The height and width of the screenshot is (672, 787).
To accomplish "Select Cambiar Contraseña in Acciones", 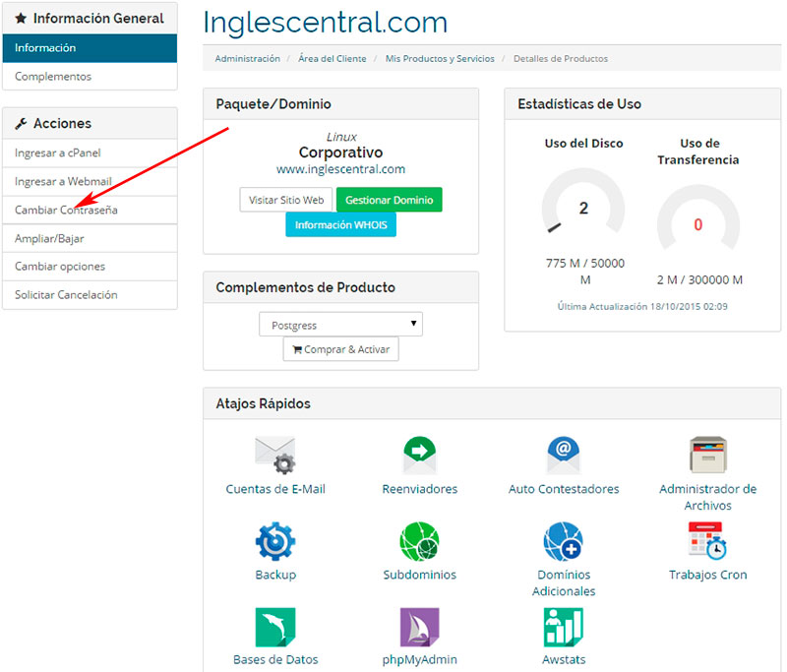I will [90, 210].
